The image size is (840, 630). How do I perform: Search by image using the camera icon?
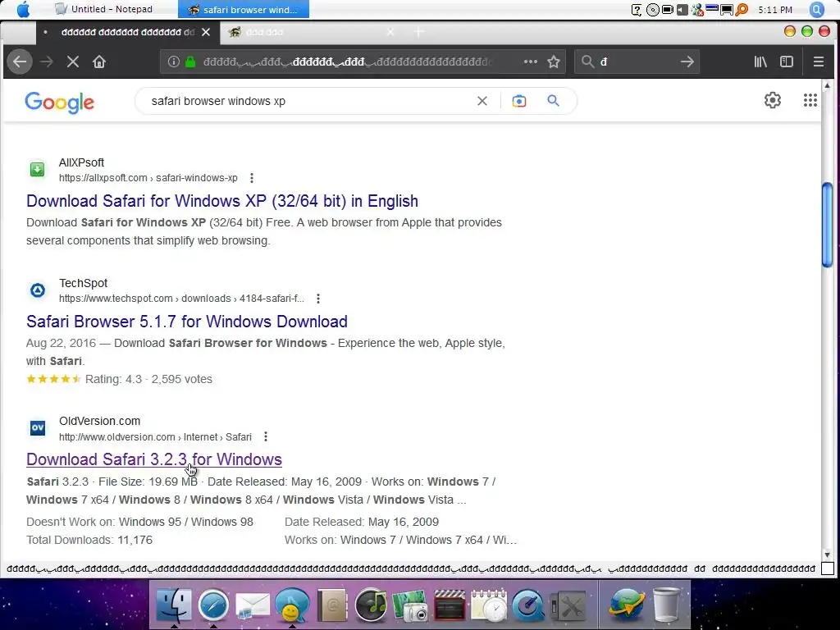coord(518,101)
